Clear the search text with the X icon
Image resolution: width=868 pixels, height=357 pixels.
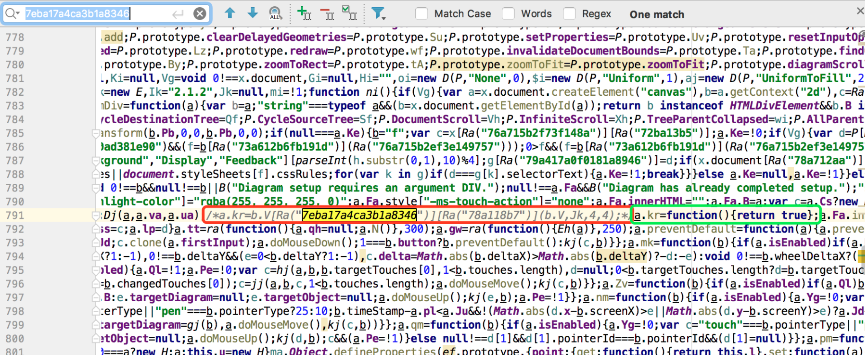point(200,14)
